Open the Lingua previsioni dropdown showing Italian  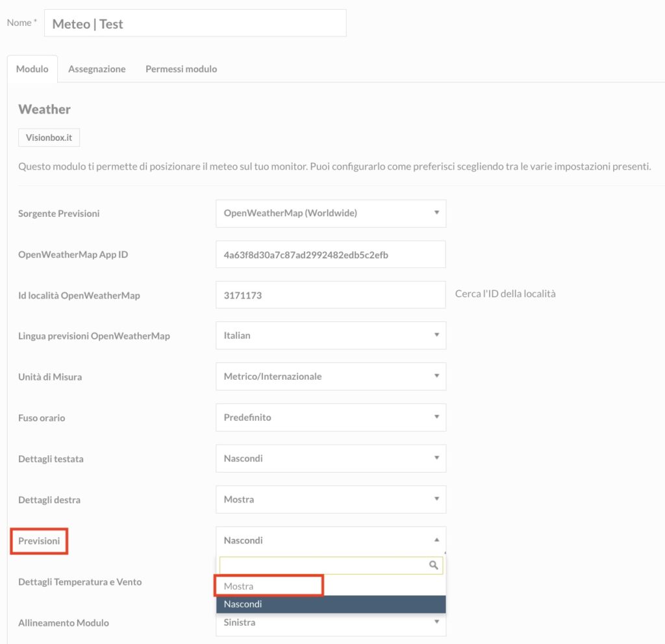[331, 336]
